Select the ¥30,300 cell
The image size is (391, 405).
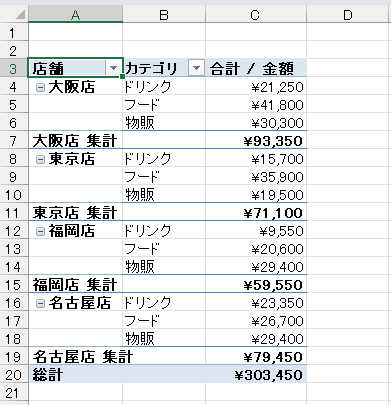(x=256, y=123)
